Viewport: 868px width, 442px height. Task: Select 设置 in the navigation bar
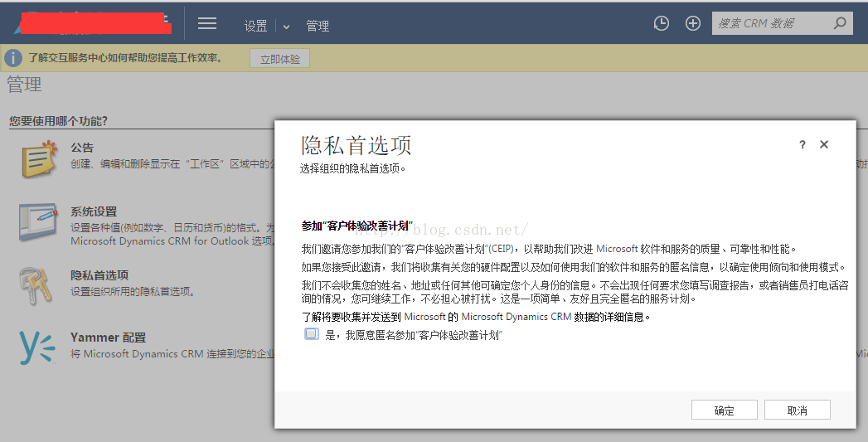tap(255, 26)
